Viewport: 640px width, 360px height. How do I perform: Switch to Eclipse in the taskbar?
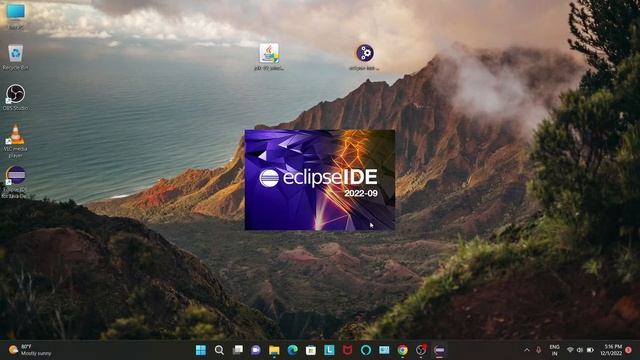[439, 350]
